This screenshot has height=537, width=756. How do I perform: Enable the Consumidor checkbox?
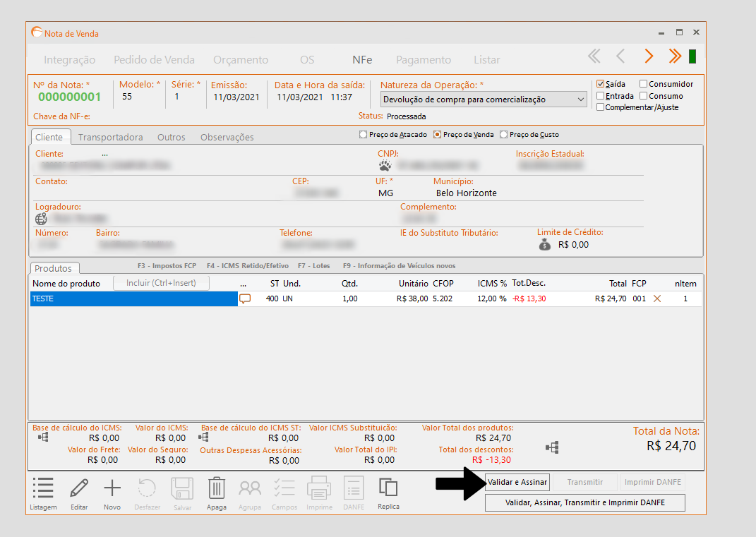click(643, 84)
